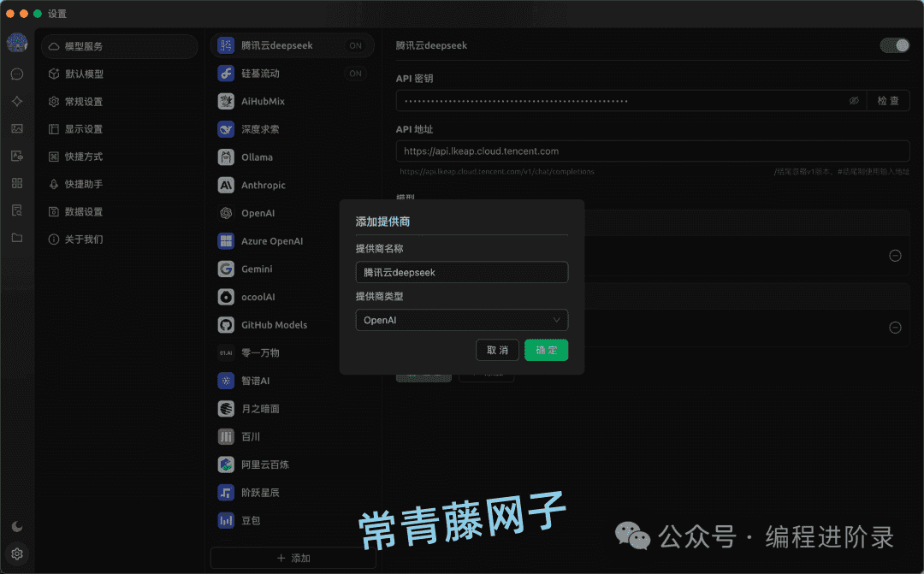Screen dimensions: 924x574
Task: Remove the first model with minus icon
Action: [895, 256]
